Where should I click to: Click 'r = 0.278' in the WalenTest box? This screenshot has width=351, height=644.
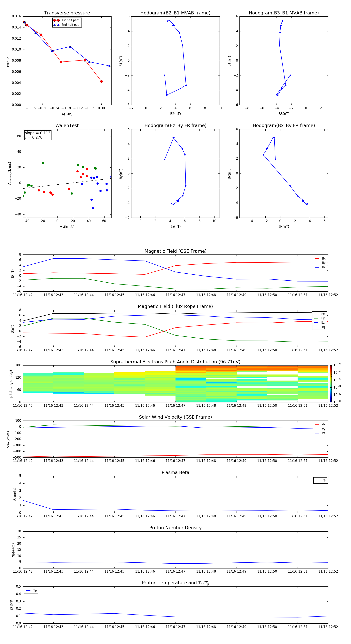coord(34,137)
